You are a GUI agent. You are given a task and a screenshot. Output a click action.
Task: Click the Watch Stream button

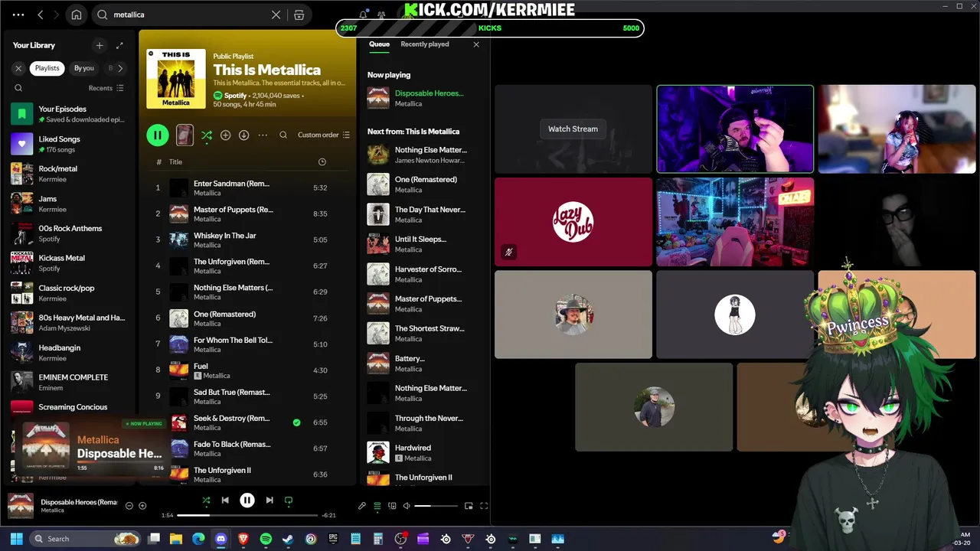click(x=573, y=129)
